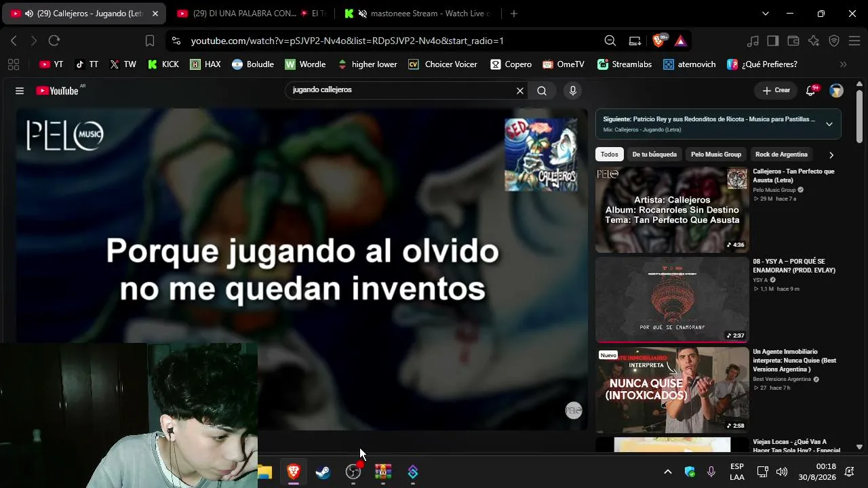Open Windows notification center bell

[849, 472]
